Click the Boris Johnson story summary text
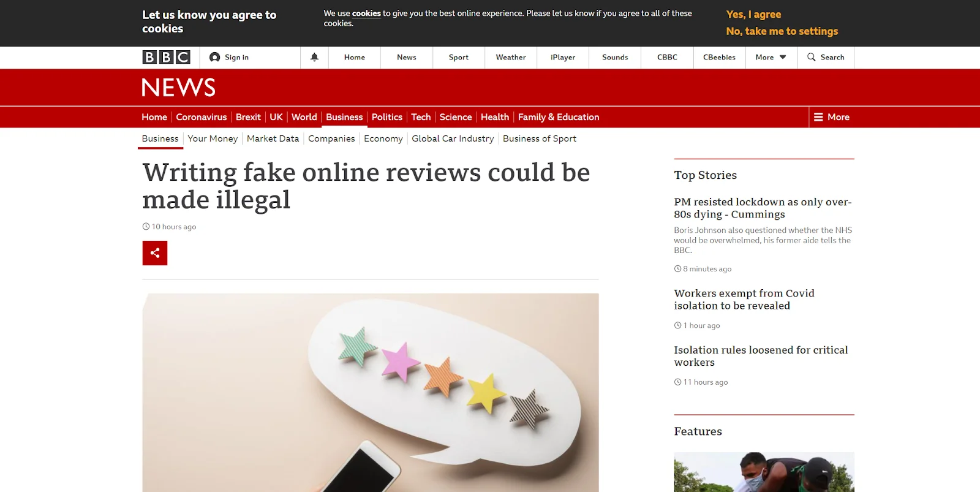 [763, 240]
